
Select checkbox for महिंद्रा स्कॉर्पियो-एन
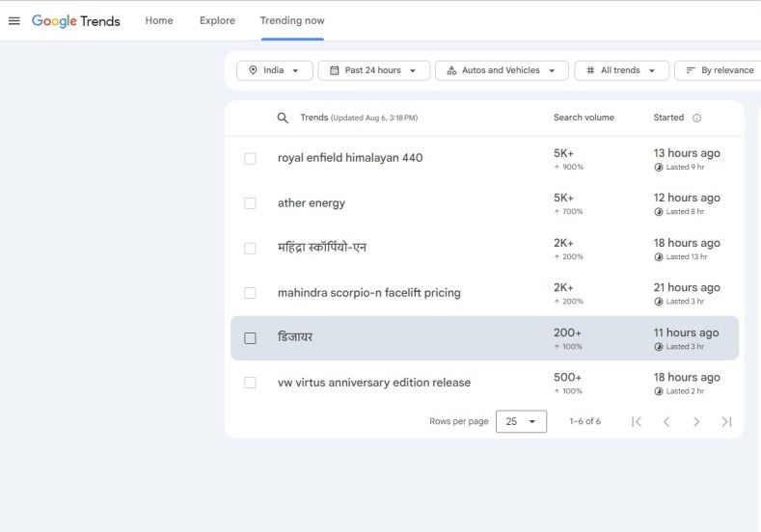coord(250,249)
